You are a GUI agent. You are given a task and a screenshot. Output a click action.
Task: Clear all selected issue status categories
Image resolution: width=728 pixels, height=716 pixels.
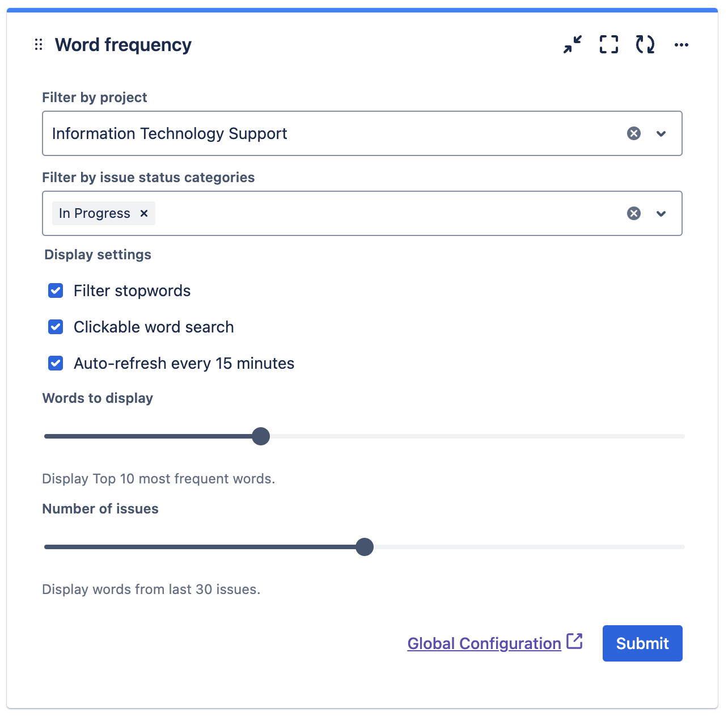pyautogui.click(x=633, y=213)
